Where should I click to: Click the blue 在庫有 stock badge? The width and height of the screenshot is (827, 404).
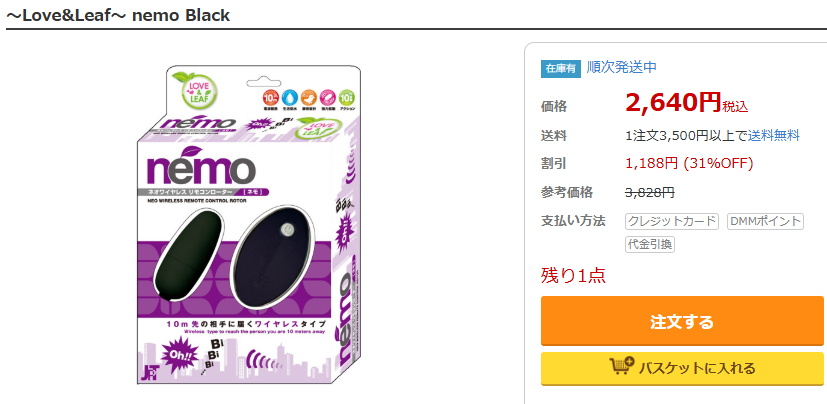click(560, 68)
